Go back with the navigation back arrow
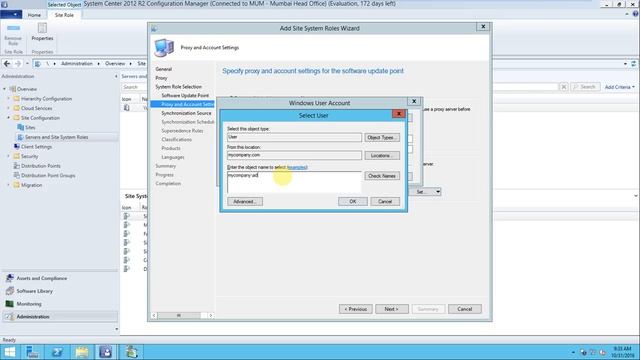The width and height of the screenshot is (640, 360). (x=7, y=64)
